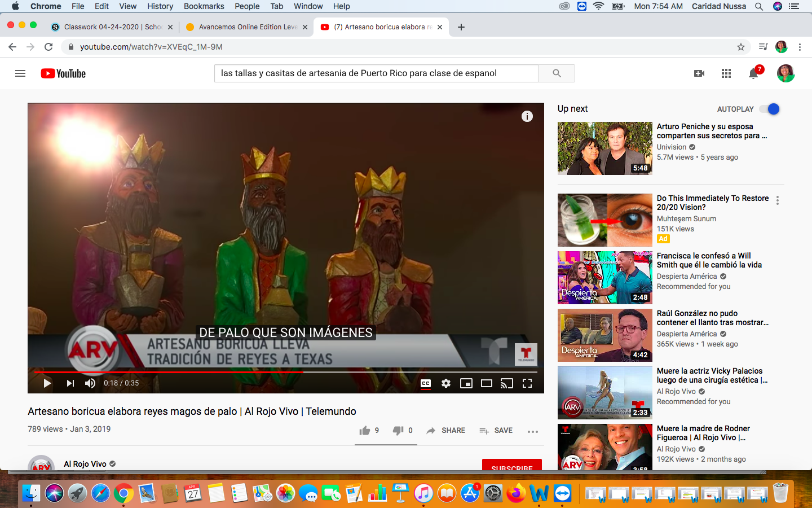Cast video with Play on TV icon

pos(507,383)
